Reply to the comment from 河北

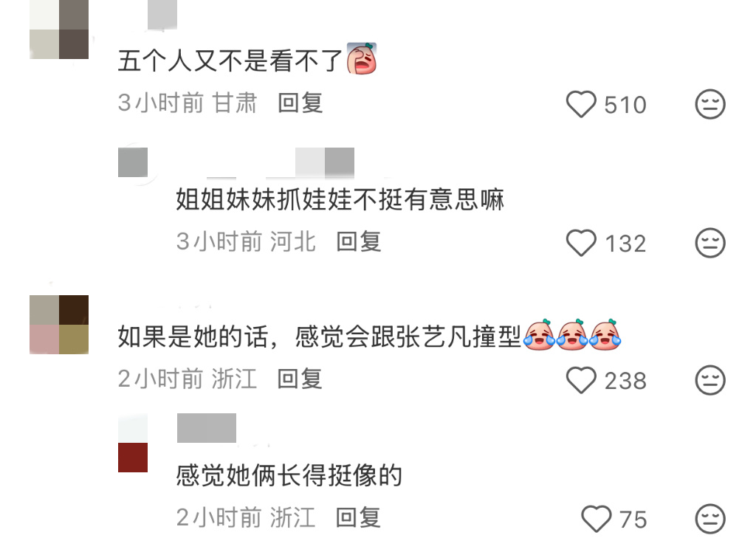coord(358,241)
